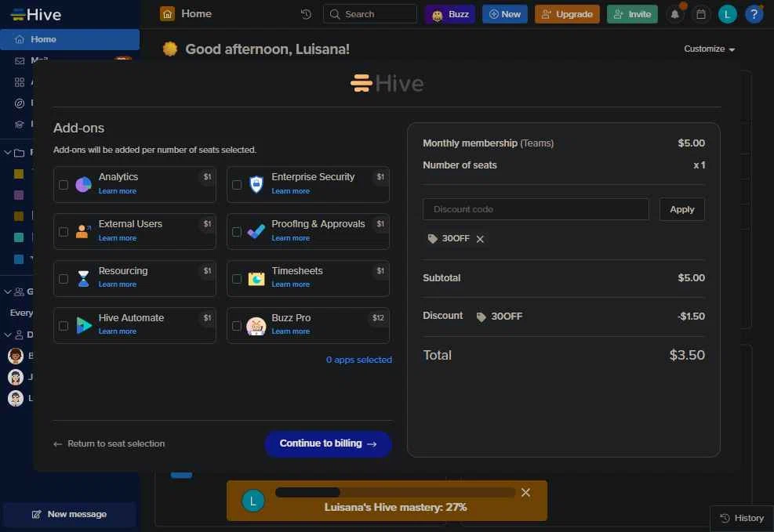Collapse the groups section in sidebar
The image size is (774, 532).
[x=7, y=292]
